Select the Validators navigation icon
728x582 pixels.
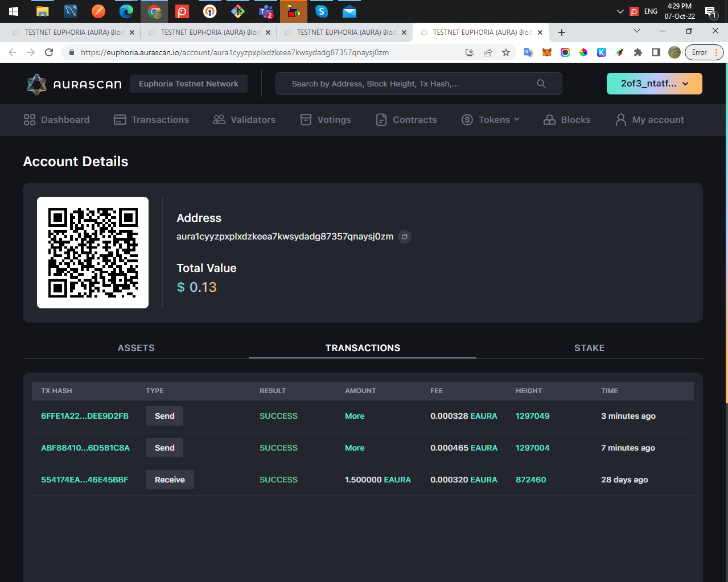click(x=219, y=119)
